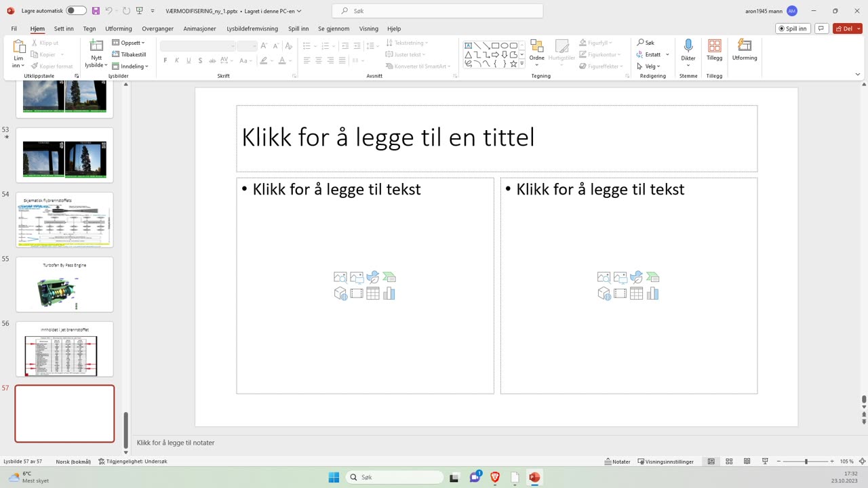Click the account avatar AM
Viewport: 868px width, 488px height.
792,11
